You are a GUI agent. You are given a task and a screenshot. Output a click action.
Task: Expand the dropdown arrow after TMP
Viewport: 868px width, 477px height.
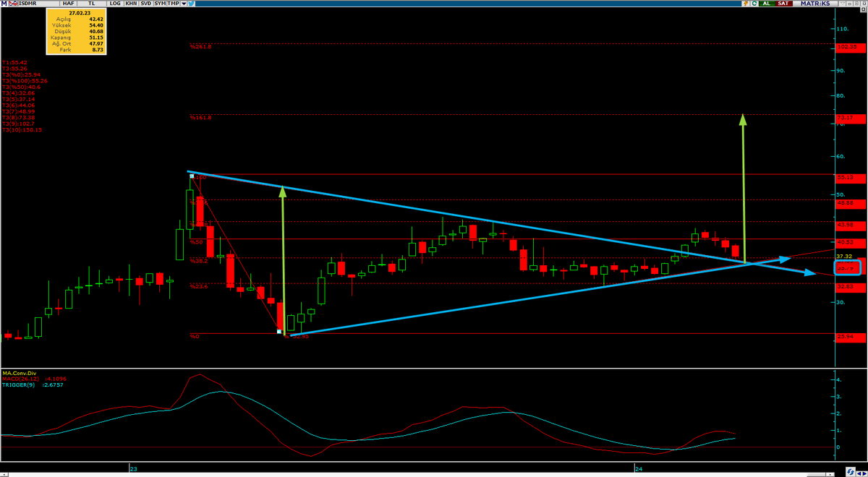[x=184, y=4]
